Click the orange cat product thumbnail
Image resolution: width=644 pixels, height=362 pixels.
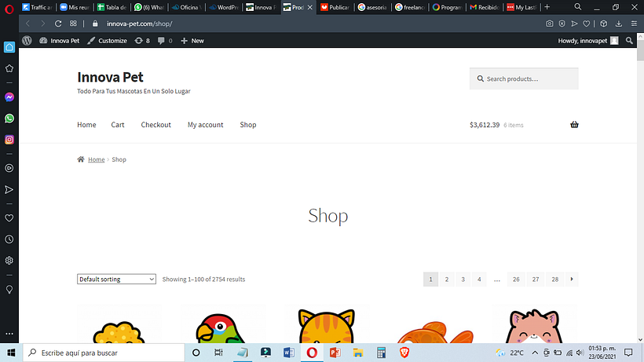click(x=327, y=324)
